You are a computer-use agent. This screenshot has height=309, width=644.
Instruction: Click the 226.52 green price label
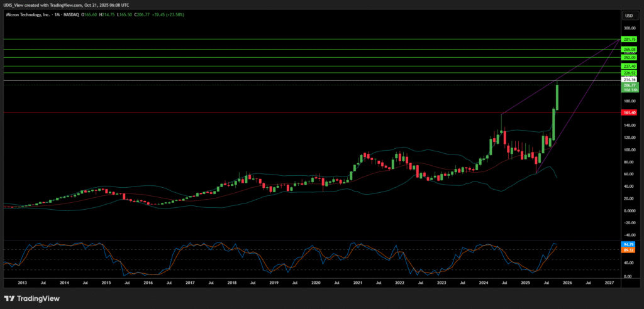630,73
